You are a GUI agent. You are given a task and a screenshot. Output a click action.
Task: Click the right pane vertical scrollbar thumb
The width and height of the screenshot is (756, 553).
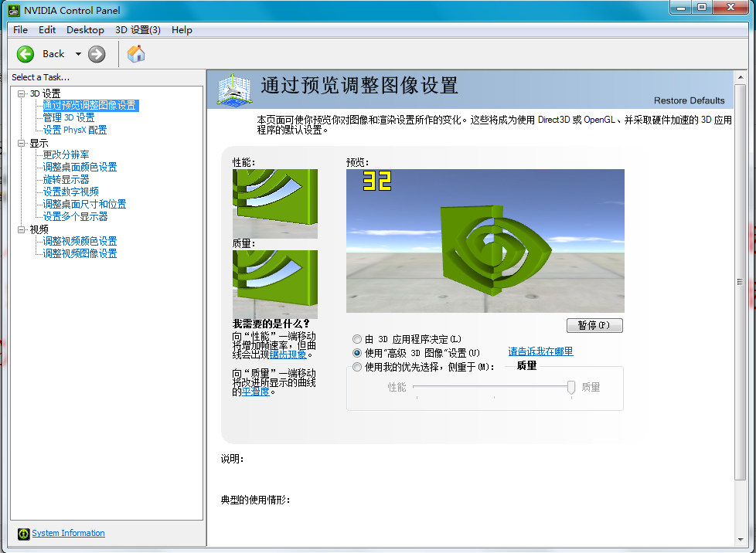[741, 282]
